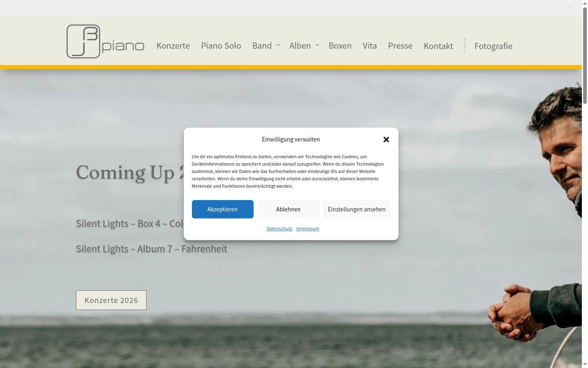Image resolution: width=588 pixels, height=368 pixels.
Task: Click the Konzerte 2026 button
Action: tap(111, 300)
